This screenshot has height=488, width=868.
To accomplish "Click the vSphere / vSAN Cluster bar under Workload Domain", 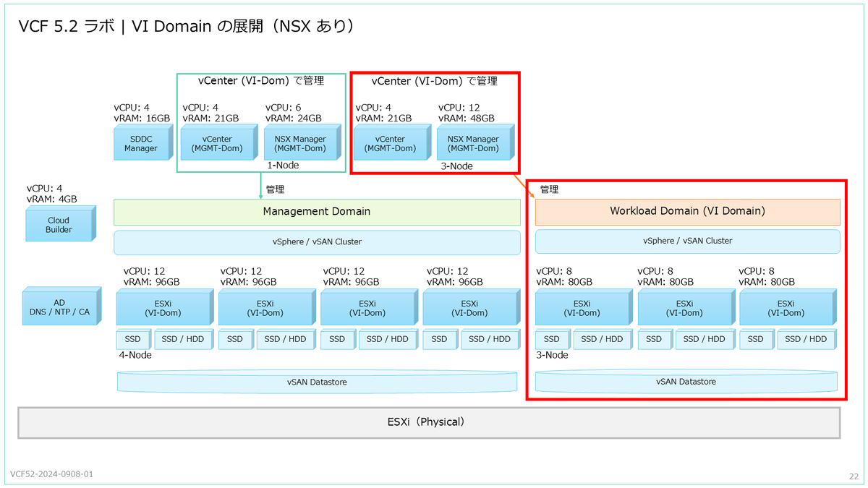I will (687, 241).
